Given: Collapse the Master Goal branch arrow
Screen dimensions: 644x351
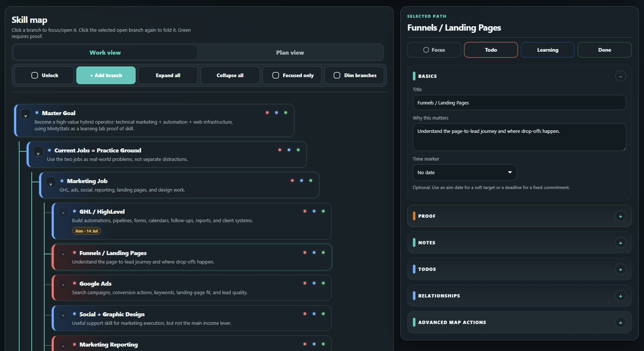Looking at the screenshot, I should 26,114.
